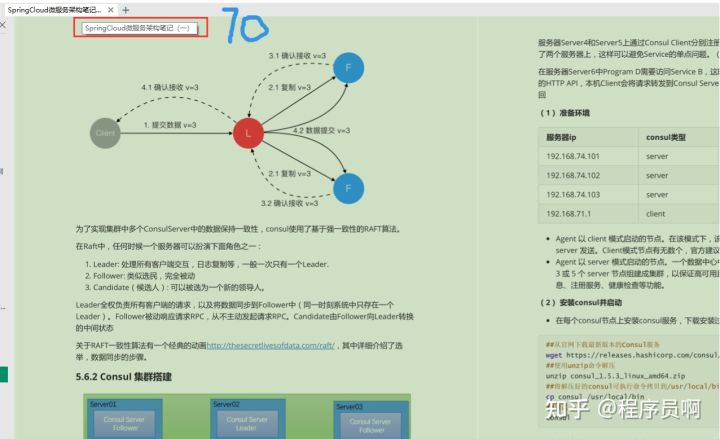Click 'Consul Server Follower' block in Server03
This screenshot has height=439, width=720.
[x=371, y=425]
